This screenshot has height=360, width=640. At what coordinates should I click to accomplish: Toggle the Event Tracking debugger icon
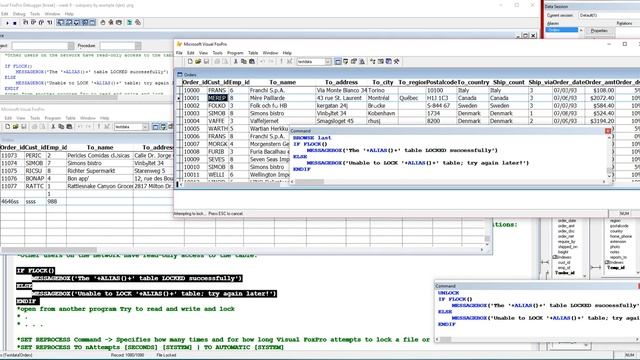(x=138, y=23)
